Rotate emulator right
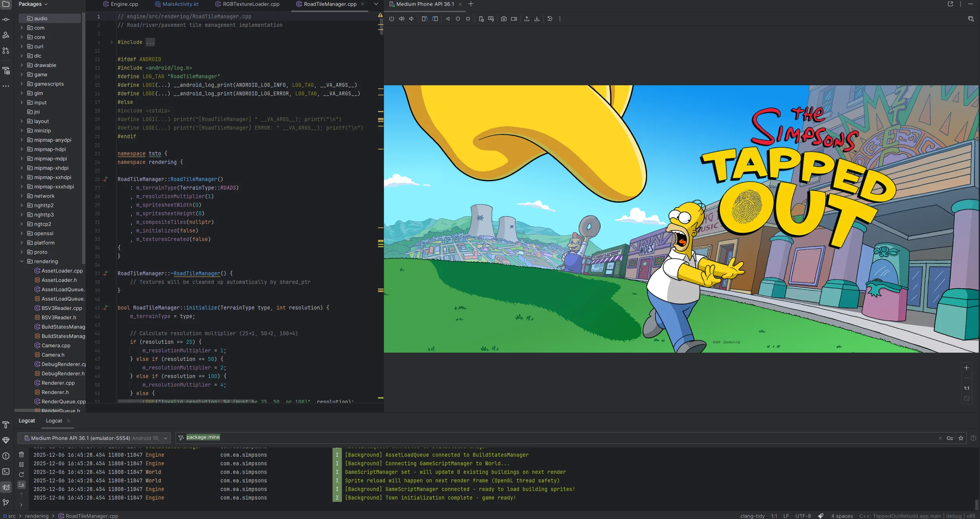The height and width of the screenshot is (519, 980). 435,19
